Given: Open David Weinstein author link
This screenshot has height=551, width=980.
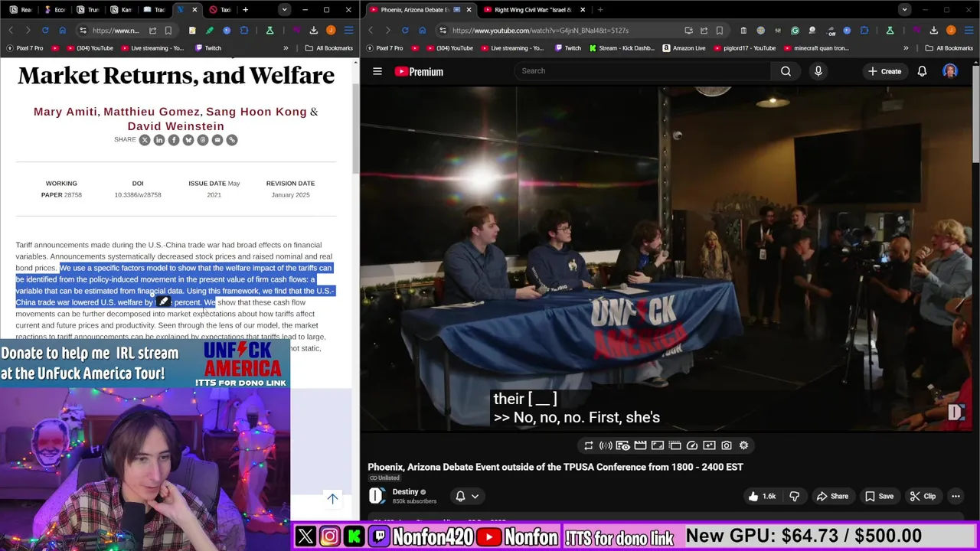Looking at the screenshot, I should coord(175,126).
